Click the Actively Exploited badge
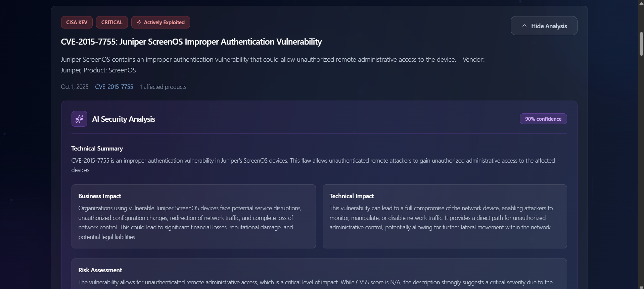Image resolution: width=644 pixels, height=289 pixels. tap(160, 22)
